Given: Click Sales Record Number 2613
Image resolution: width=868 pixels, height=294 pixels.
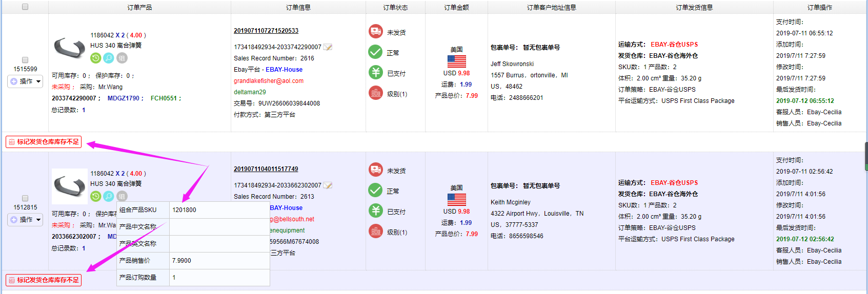Looking at the screenshot, I should click(307, 197).
